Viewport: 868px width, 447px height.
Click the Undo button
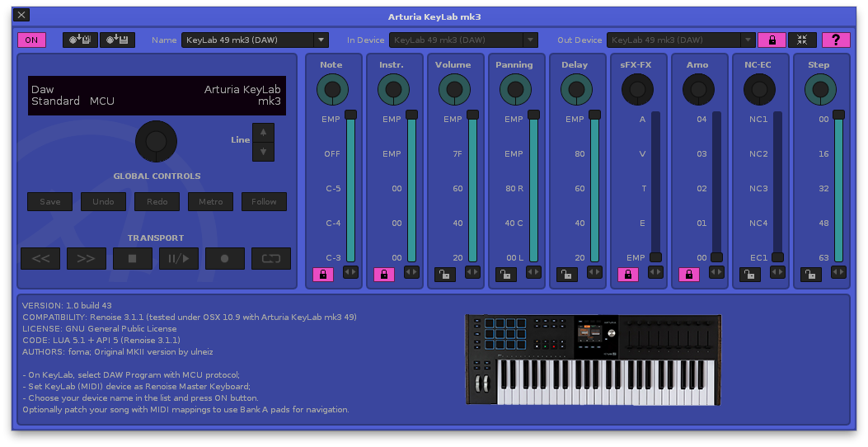pos(103,201)
